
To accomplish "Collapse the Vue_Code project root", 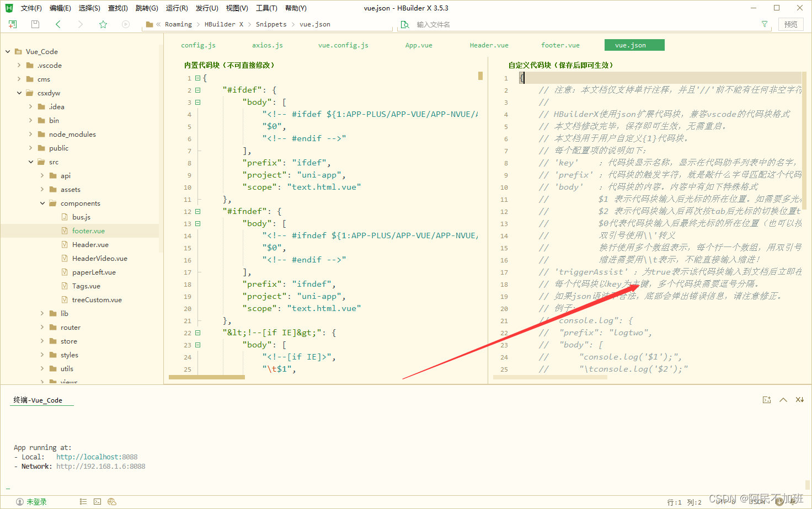I will (x=8, y=51).
